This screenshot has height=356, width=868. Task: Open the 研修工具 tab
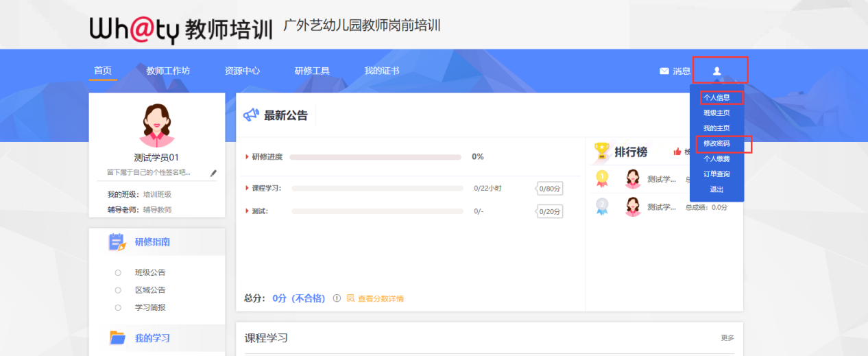pos(312,71)
